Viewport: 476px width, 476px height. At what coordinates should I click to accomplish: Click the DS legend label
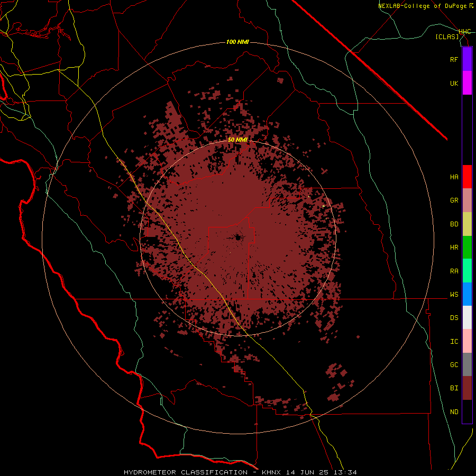(454, 318)
